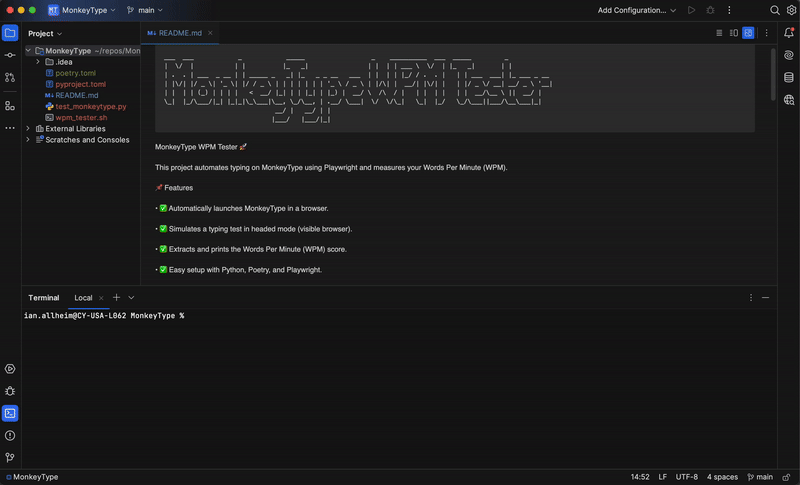Open the Notifications bell icon

tap(789, 33)
